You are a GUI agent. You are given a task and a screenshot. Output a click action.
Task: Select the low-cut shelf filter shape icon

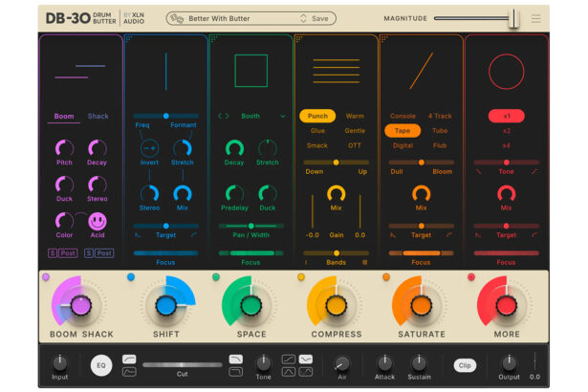coord(129,359)
